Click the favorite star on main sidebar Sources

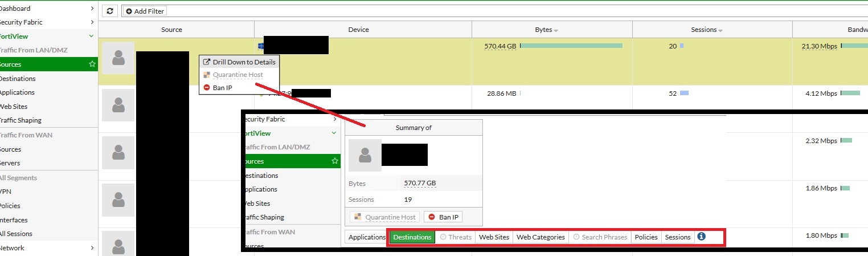coord(92,64)
